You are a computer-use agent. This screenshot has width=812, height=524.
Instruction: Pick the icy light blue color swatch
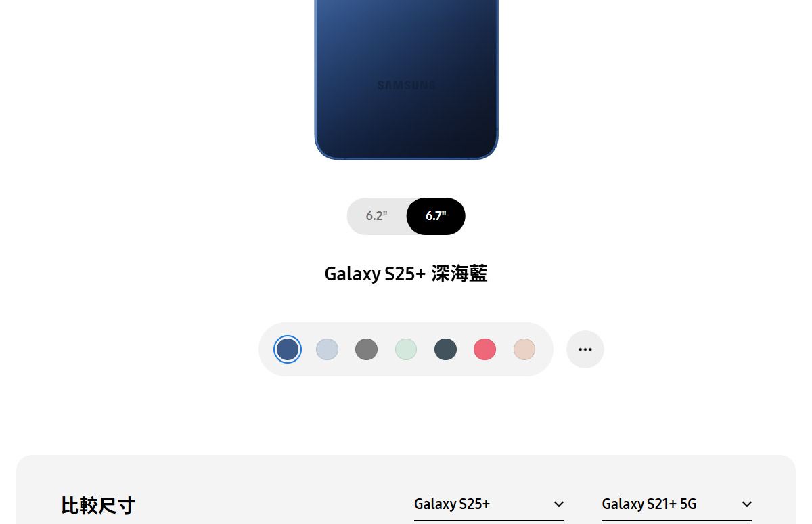[328, 349]
